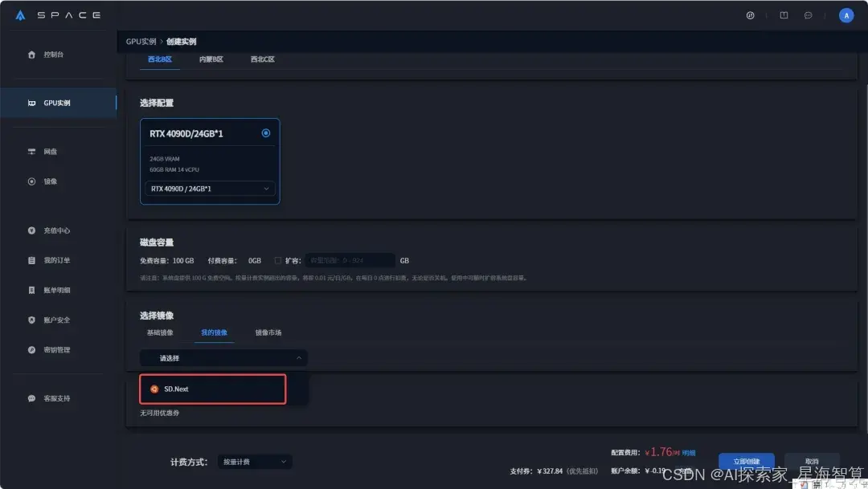Click the 账户安全 shield icon
The image size is (868, 489).
click(x=31, y=320)
